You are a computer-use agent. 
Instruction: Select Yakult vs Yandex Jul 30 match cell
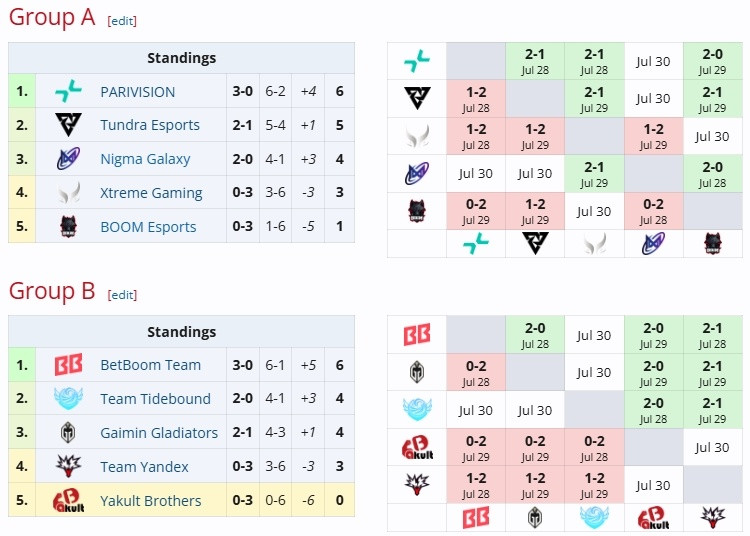713,448
